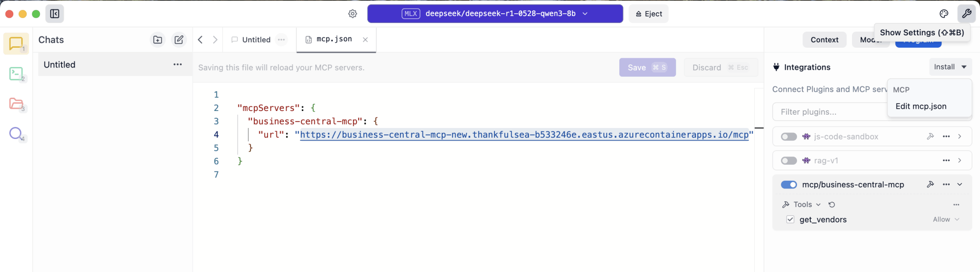Eject the loaded model
Viewport: 980px width, 272px height.
coord(648,14)
